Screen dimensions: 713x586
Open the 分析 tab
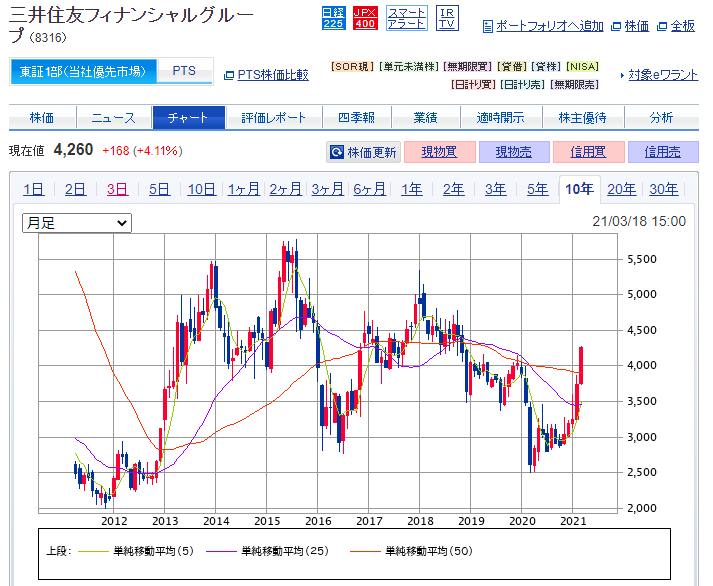coord(661,118)
